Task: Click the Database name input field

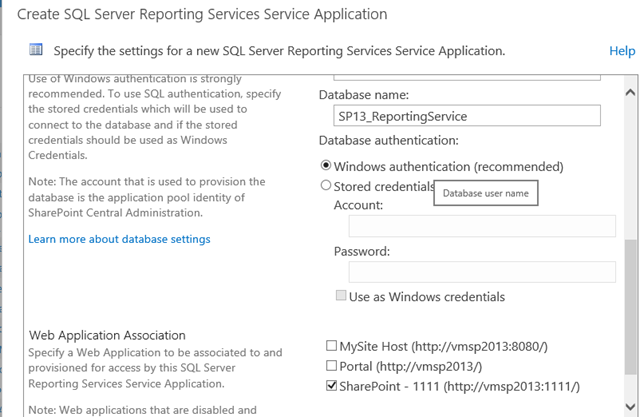Action: 467,116
